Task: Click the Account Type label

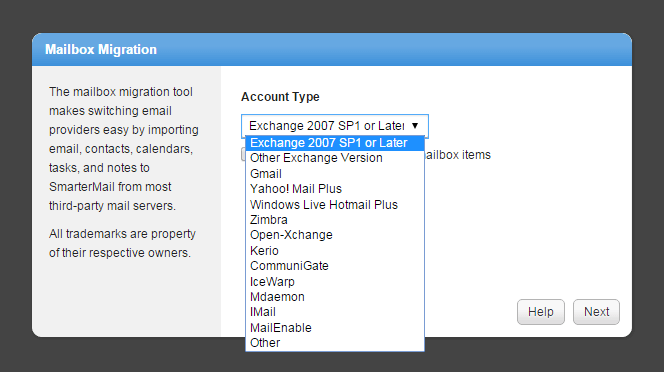Action: pos(280,97)
